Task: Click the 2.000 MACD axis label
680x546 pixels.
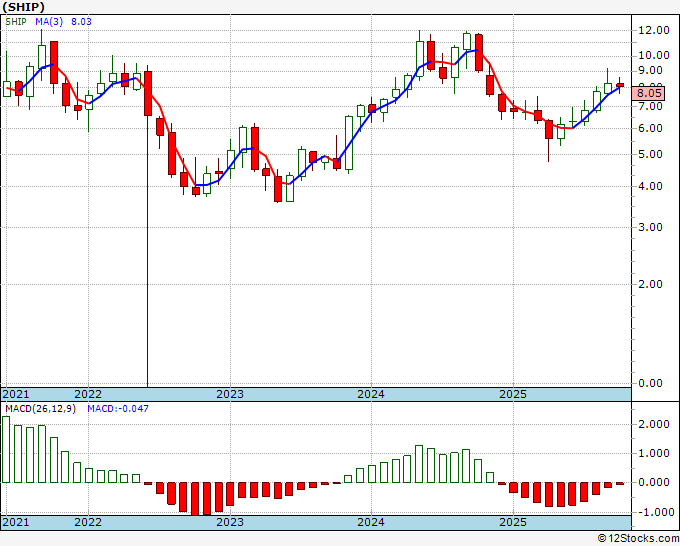Action: coord(654,425)
